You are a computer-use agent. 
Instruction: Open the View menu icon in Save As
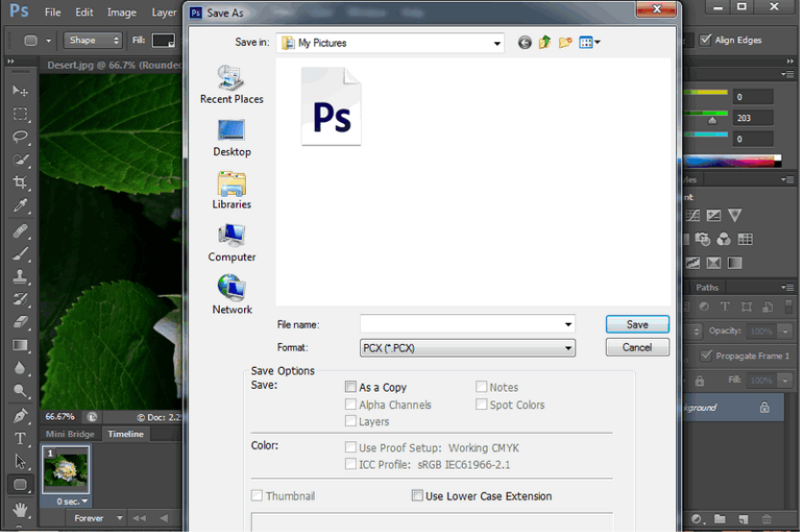pos(590,42)
